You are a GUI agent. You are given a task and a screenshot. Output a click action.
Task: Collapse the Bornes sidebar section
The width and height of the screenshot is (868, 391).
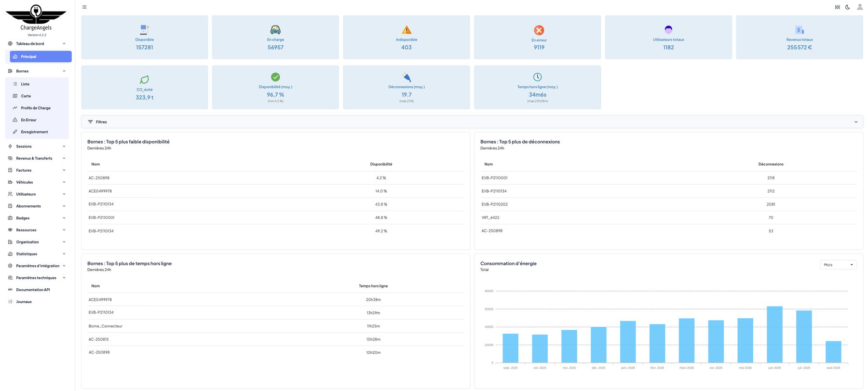tap(64, 71)
